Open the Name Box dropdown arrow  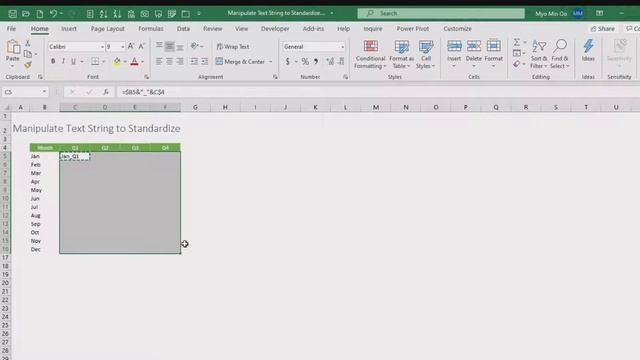click(44, 92)
